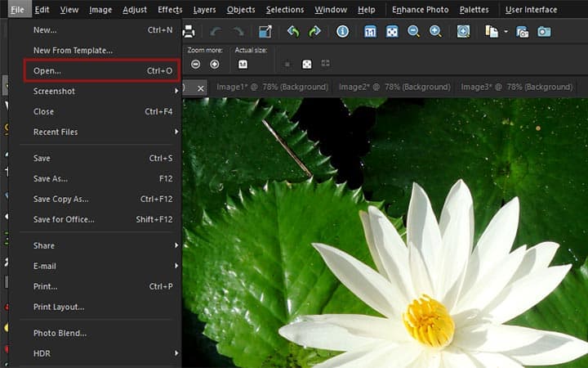Viewport: 588px width, 368px height.
Task: Open the Window menu
Action: 331,9
